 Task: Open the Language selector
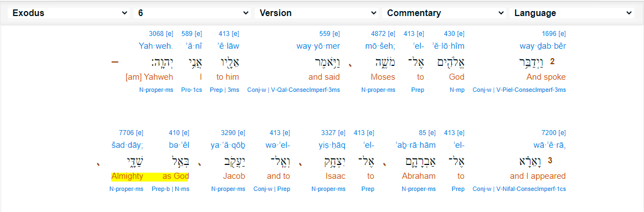pos(571,13)
